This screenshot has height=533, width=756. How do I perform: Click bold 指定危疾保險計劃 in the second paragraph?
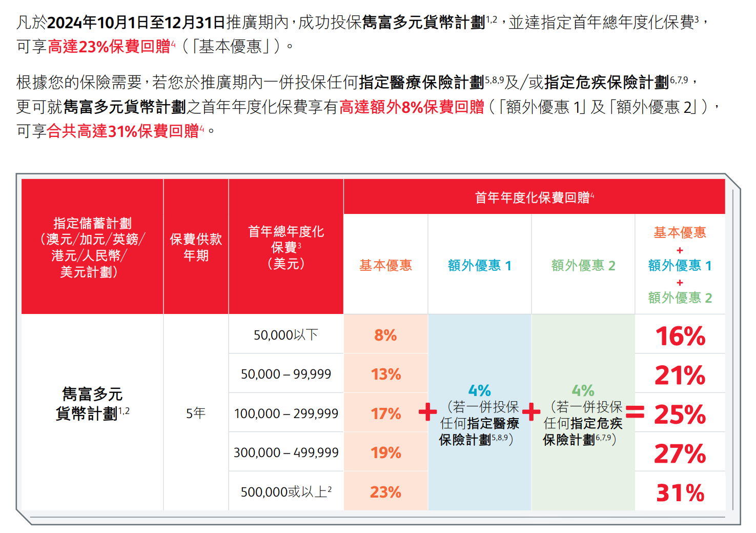(x=607, y=82)
